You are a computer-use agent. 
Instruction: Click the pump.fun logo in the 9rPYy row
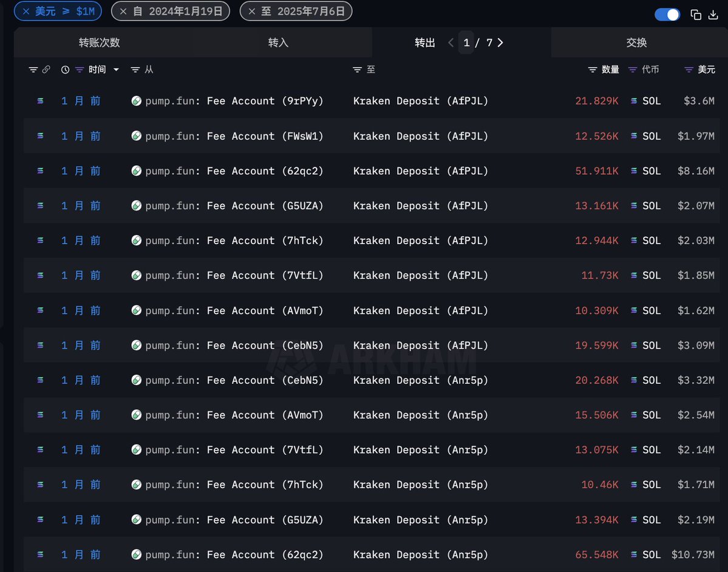[136, 101]
